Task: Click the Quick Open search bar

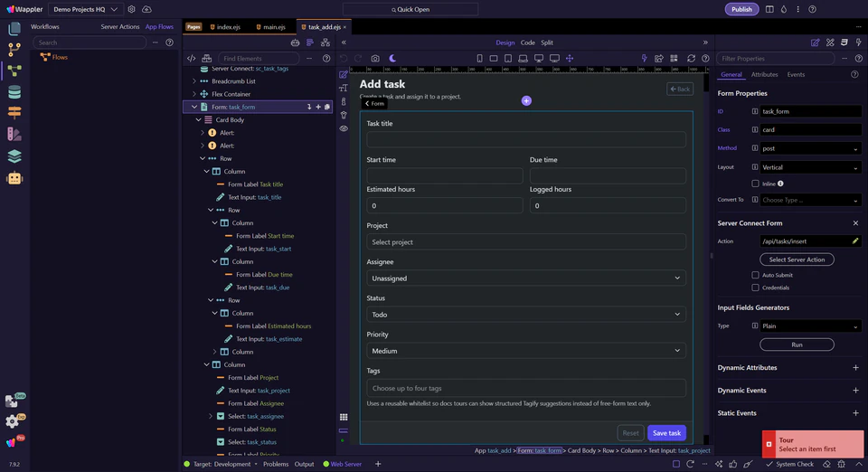Action: pyautogui.click(x=410, y=9)
